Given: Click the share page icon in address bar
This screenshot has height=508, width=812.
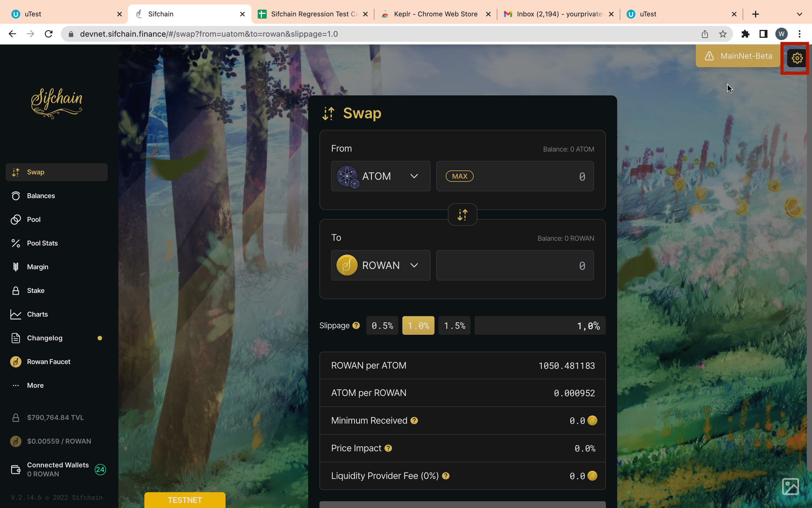Looking at the screenshot, I should coord(705,34).
